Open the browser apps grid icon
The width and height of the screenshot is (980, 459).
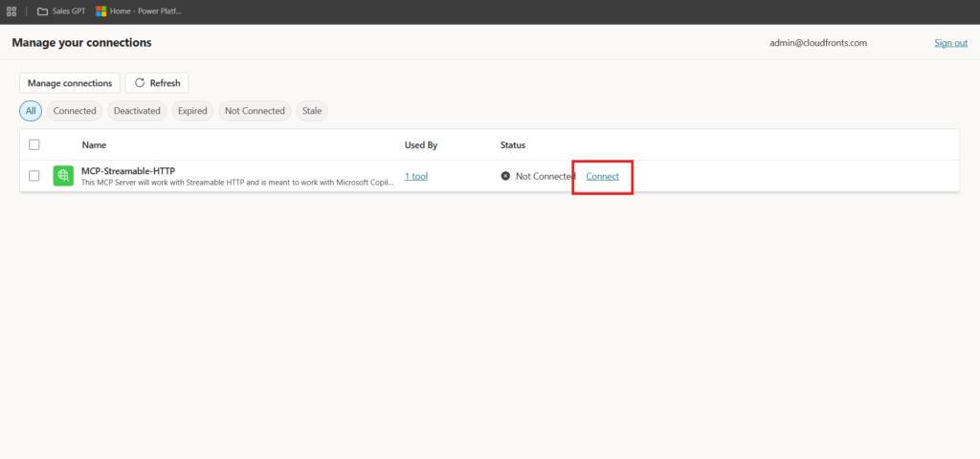coord(11,11)
